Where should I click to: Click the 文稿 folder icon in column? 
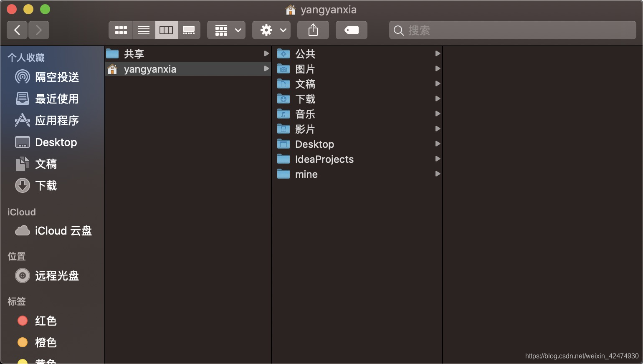(284, 83)
